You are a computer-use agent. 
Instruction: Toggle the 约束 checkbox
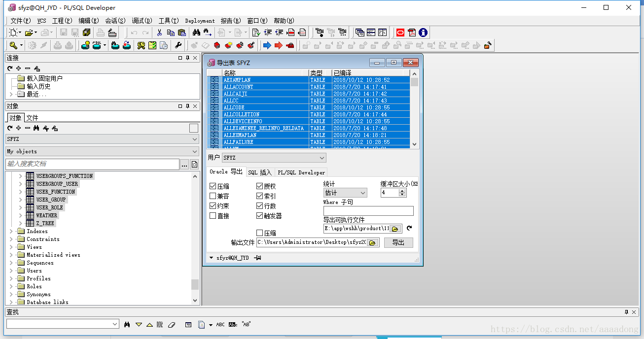(x=213, y=206)
